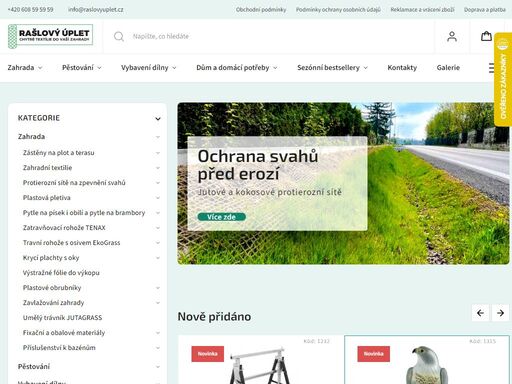This screenshot has width=512, height=384.
Task: Open Zahradní textilie category
Action: coord(47,168)
